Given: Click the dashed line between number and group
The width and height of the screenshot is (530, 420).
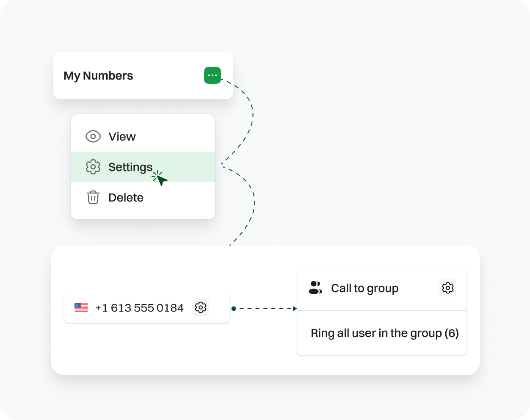Looking at the screenshot, I should pos(264,309).
